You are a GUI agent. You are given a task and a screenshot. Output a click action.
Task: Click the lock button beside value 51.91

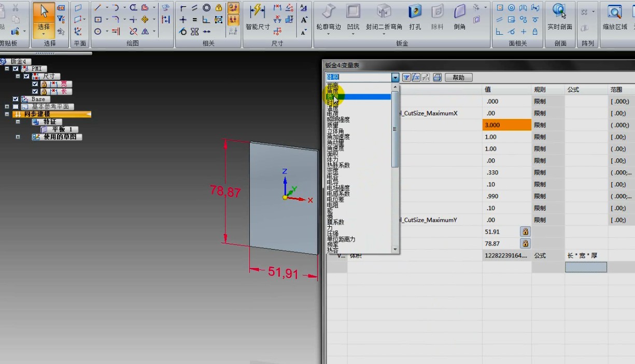[x=525, y=231]
